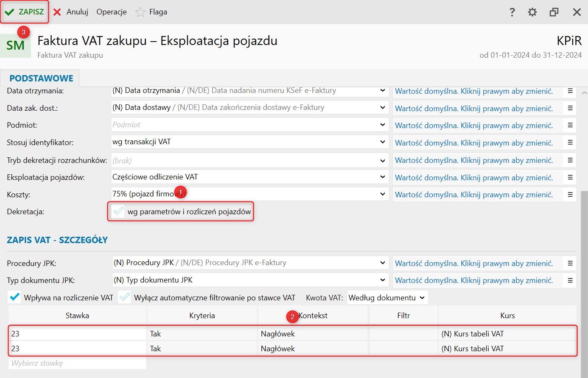Screen dimensions: 588x378
Task: Click default value link for Typ dokumentu JPK
Action: click(474, 280)
